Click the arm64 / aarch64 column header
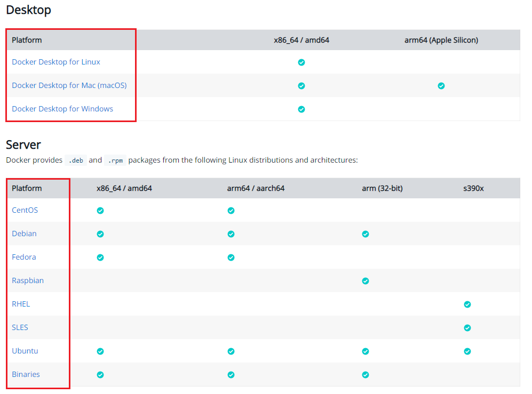532x394 pixels. tap(256, 188)
